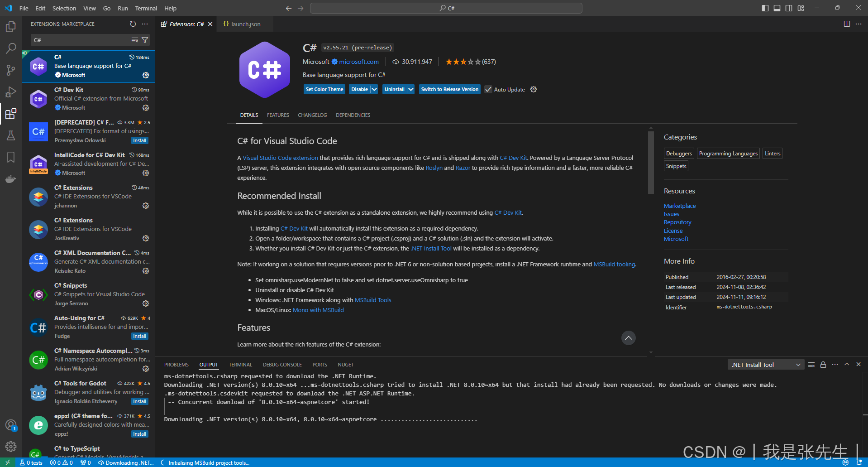Open the filter extensions funnel icon
The height and width of the screenshot is (467, 868).
[x=145, y=40]
